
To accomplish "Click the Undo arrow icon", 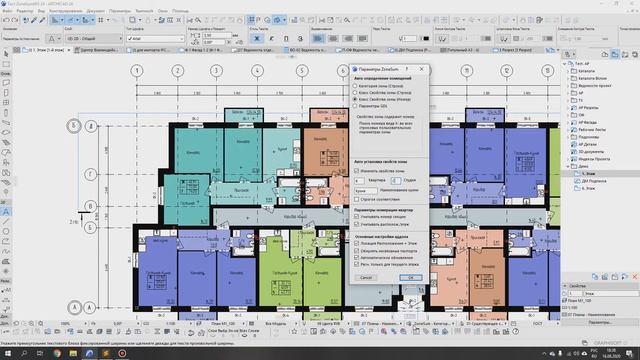I will [x=6, y=20].
